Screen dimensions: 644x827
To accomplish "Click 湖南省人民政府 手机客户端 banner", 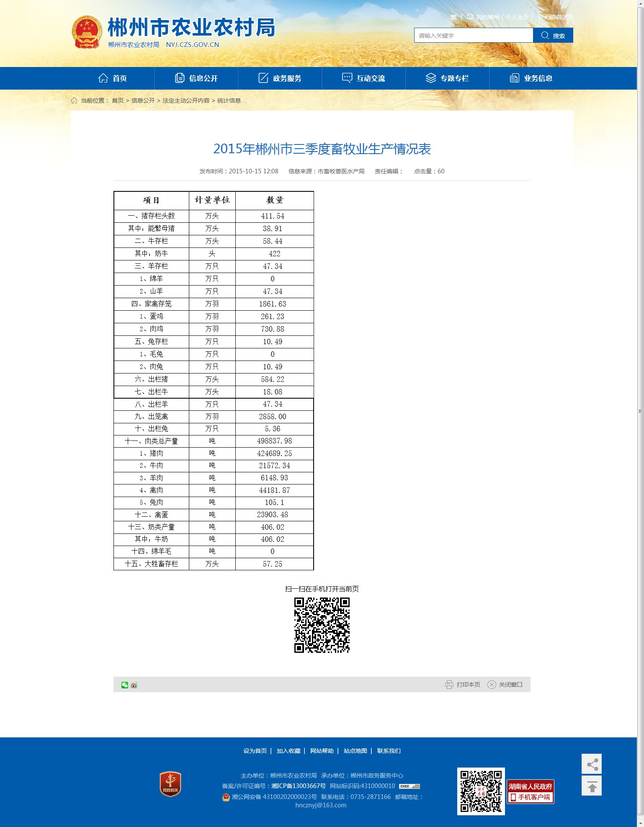I will [531, 791].
